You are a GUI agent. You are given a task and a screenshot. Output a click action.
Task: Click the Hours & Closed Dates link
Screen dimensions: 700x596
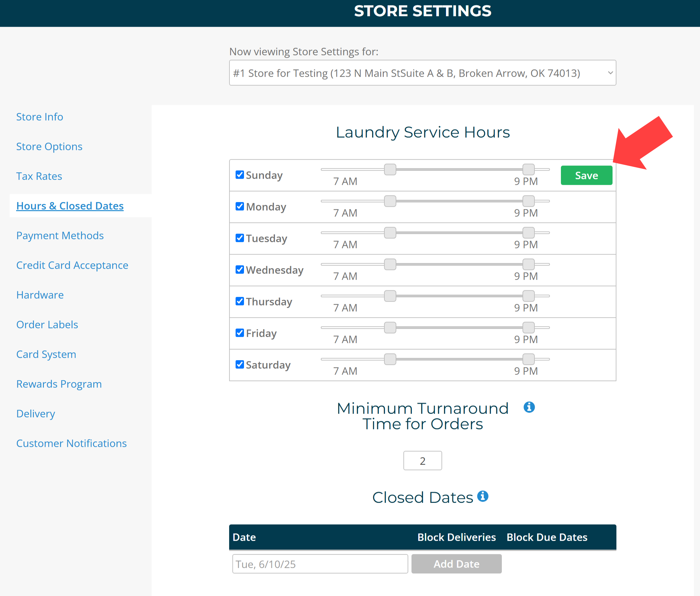[70, 206]
